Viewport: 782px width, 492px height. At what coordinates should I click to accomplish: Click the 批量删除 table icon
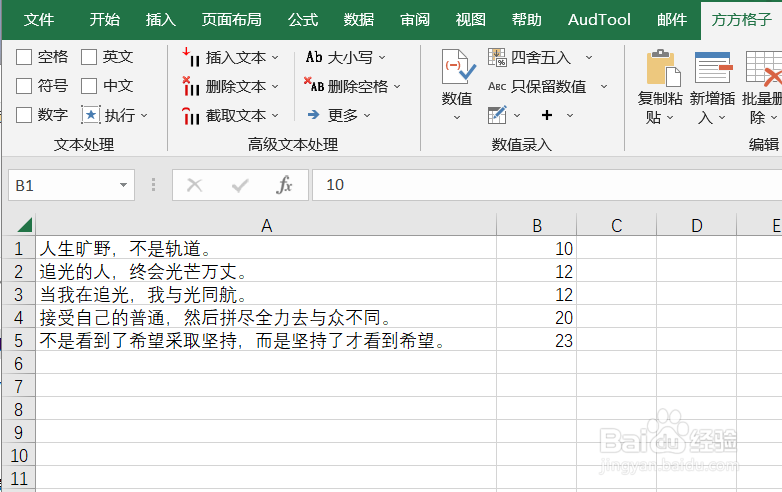(764, 68)
